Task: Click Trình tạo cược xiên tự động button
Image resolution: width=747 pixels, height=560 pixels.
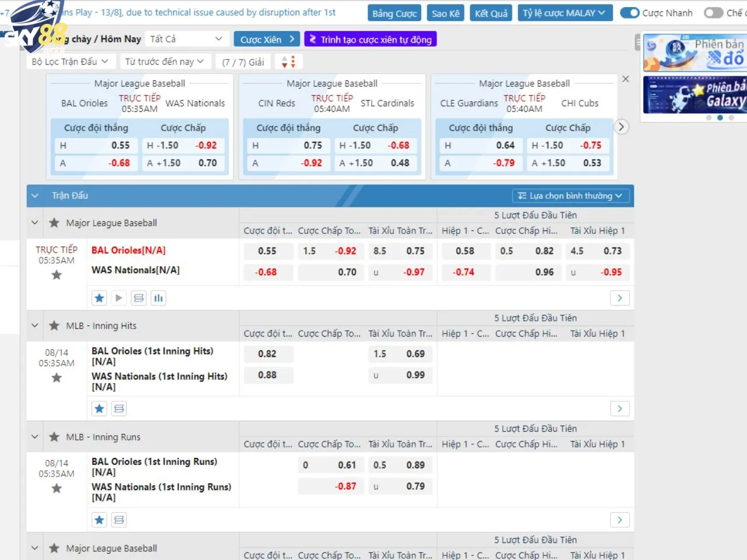Action: 371,39
